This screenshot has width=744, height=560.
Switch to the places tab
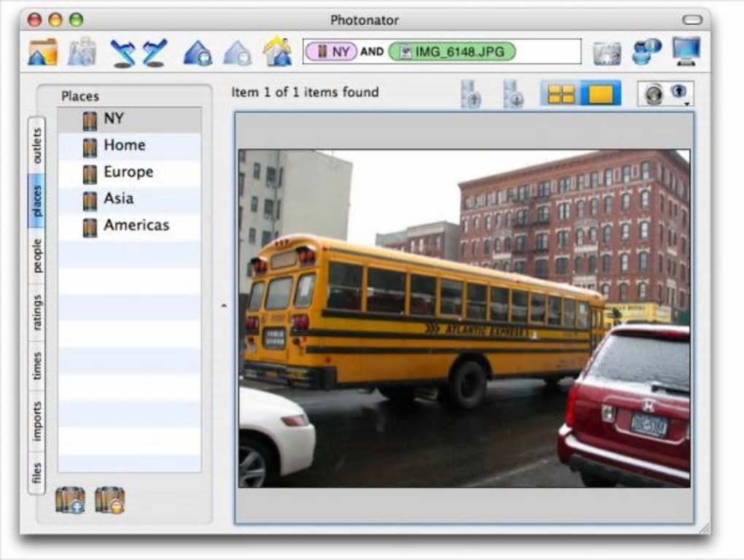tap(36, 201)
